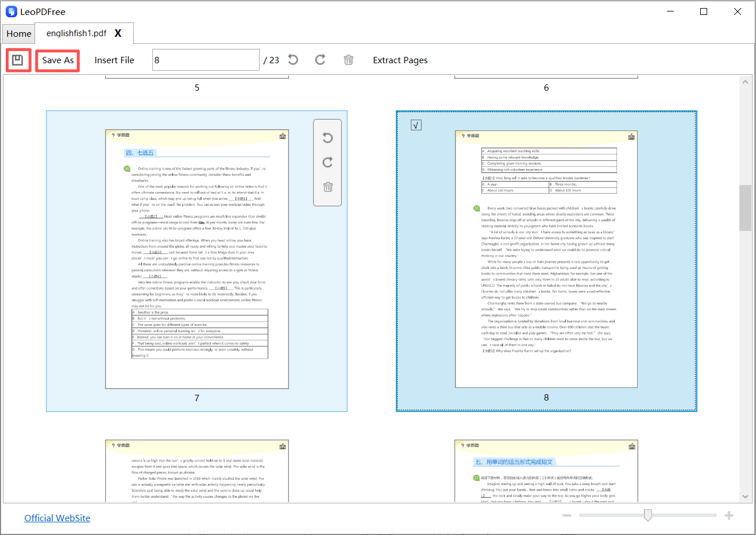
Task: Uncheck the page 8 selection checkbox
Action: [x=416, y=125]
